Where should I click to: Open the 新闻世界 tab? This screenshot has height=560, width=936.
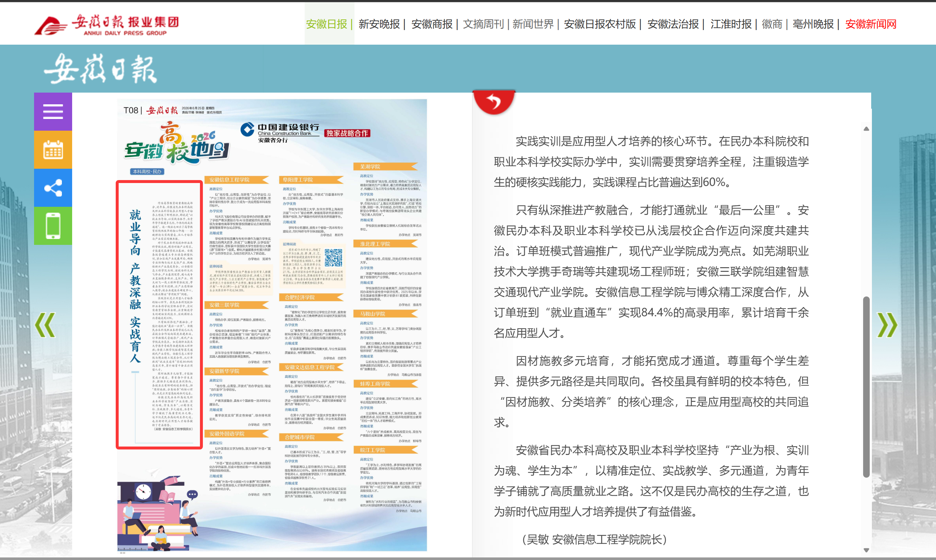pos(533,24)
